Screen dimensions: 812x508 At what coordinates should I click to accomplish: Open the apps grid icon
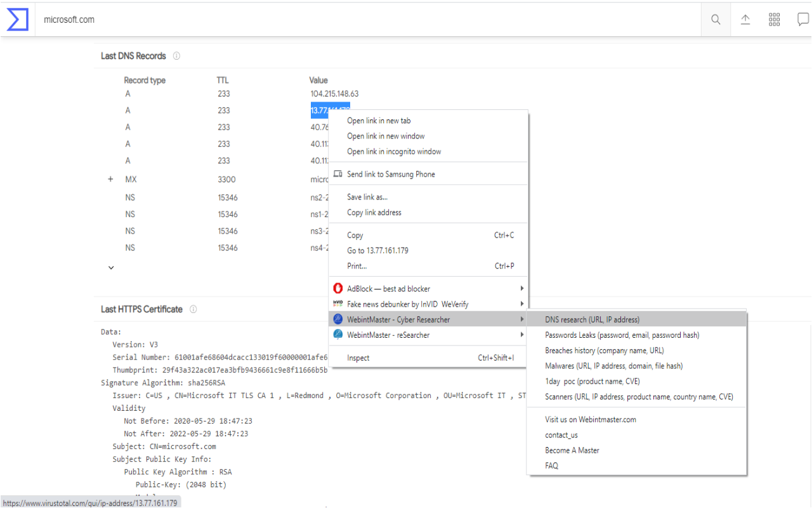pyautogui.click(x=774, y=20)
